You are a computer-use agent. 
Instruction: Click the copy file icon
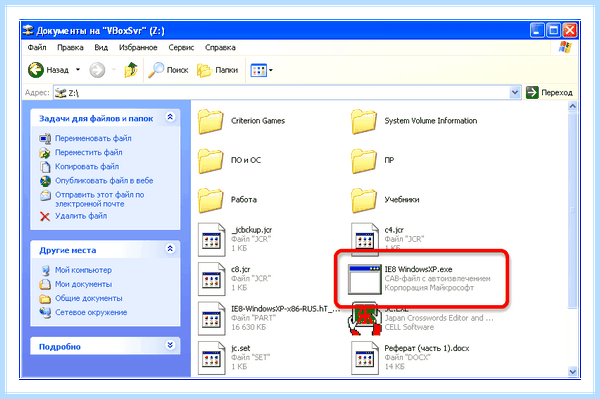click(45, 167)
